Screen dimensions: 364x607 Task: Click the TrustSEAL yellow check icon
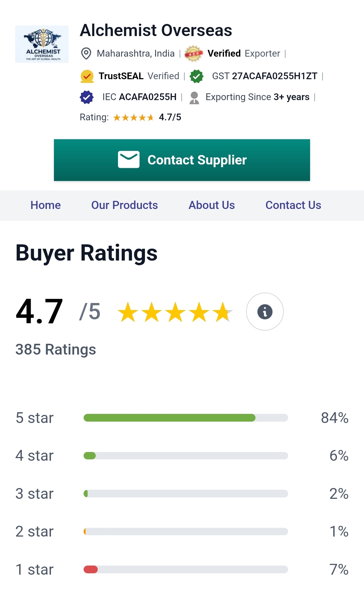point(87,76)
